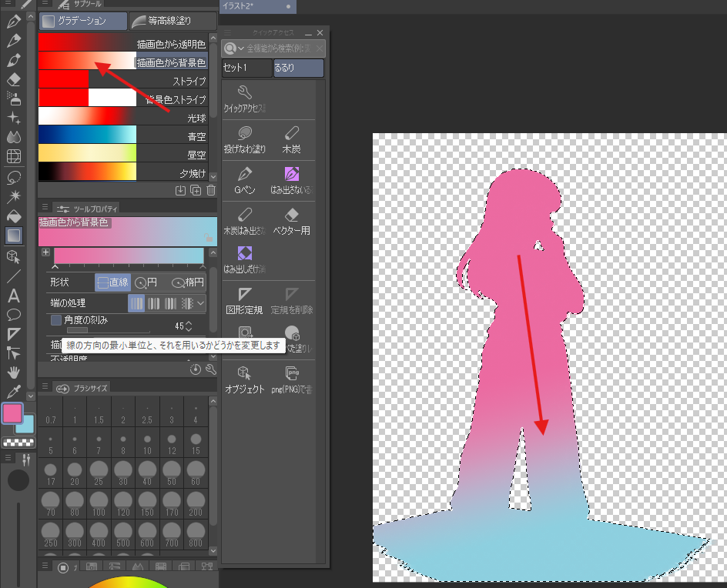Click the pink-to-blue gradient bar
Image resolution: width=727 pixels, height=588 pixels.
pos(129,256)
